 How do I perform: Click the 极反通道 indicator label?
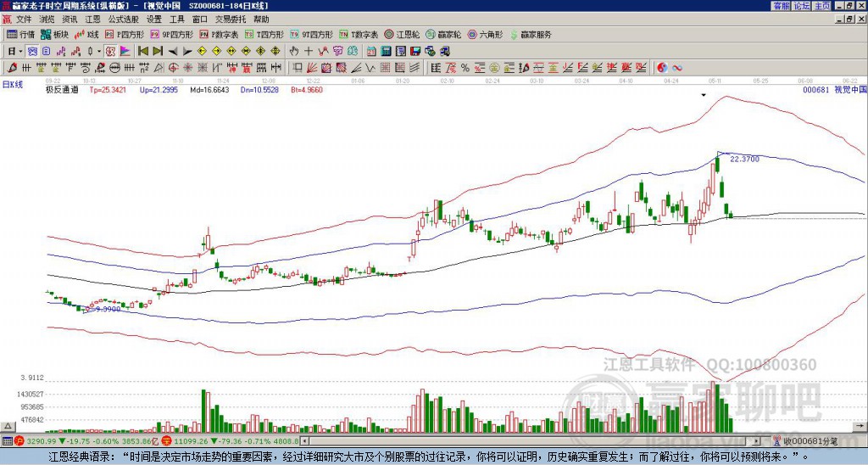[62, 89]
